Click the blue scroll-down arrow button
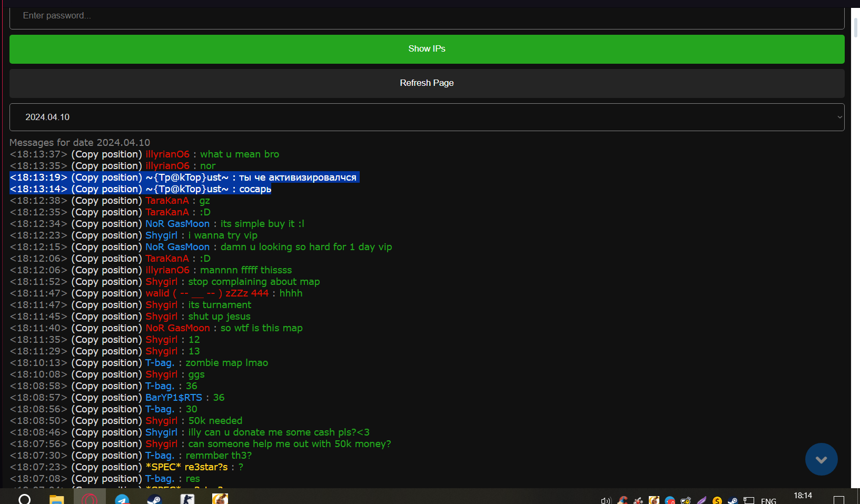Image resolution: width=860 pixels, height=504 pixels. point(821,459)
